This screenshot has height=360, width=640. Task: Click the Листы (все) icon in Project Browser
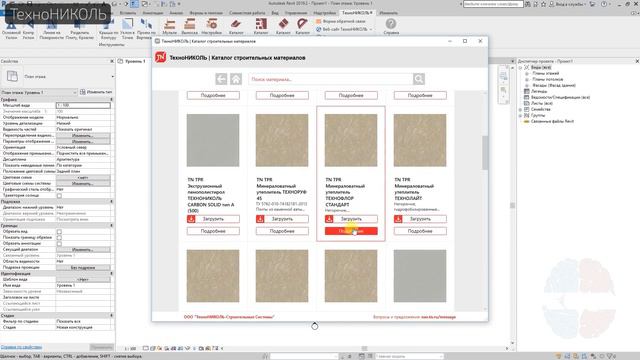click(527, 103)
